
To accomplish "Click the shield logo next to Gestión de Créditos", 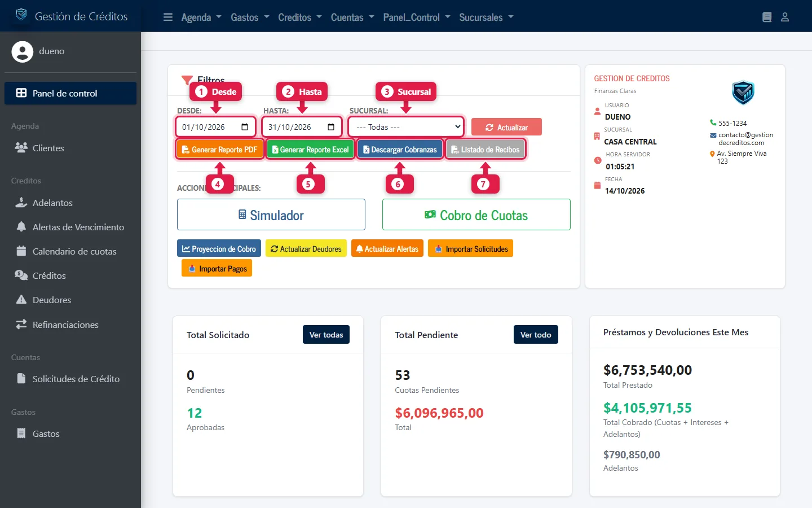I will (21, 15).
